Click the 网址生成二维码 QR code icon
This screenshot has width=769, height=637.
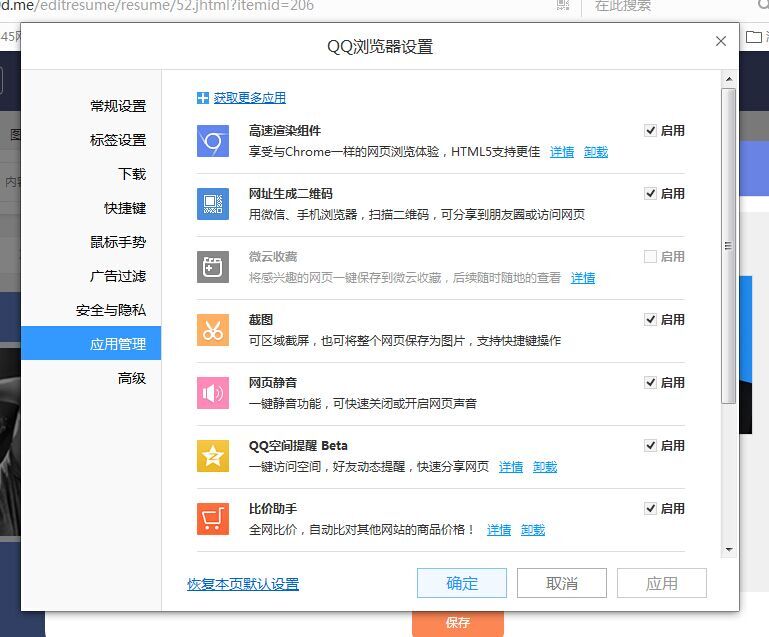[213, 204]
